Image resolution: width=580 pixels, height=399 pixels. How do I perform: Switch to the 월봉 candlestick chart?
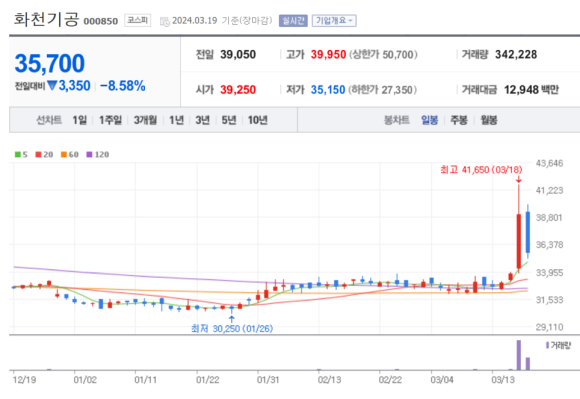(x=489, y=120)
